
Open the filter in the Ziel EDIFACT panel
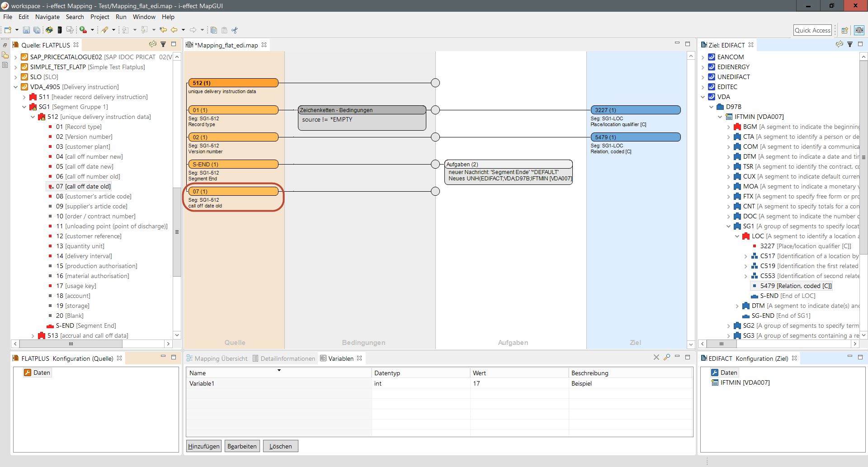click(x=850, y=44)
